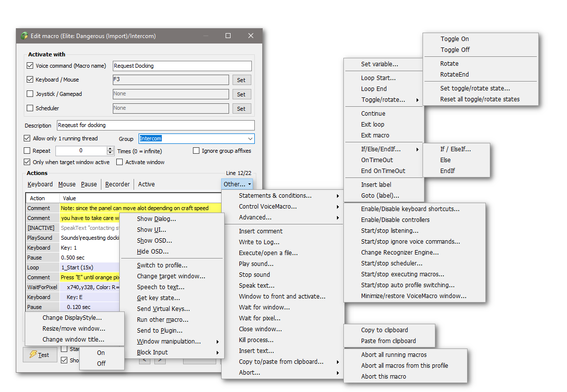Viewport: 567px width, 392px height.
Task: Expand Statements & conditions submenu
Action: (x=282, y=196)
